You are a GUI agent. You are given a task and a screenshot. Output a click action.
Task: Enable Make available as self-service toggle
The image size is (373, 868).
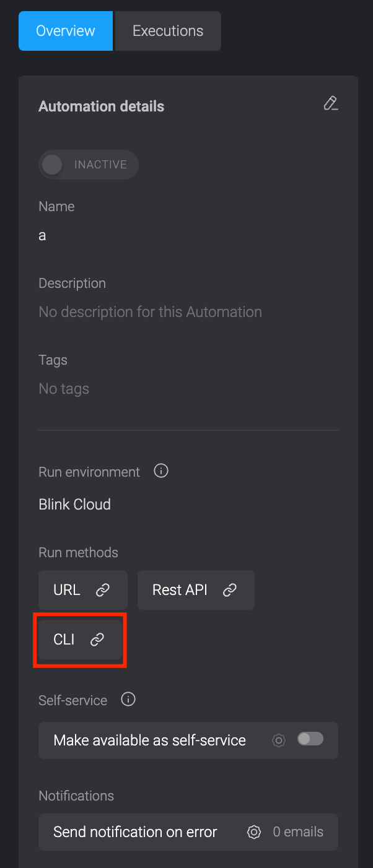pyautogui.click(x=310, y=739)
